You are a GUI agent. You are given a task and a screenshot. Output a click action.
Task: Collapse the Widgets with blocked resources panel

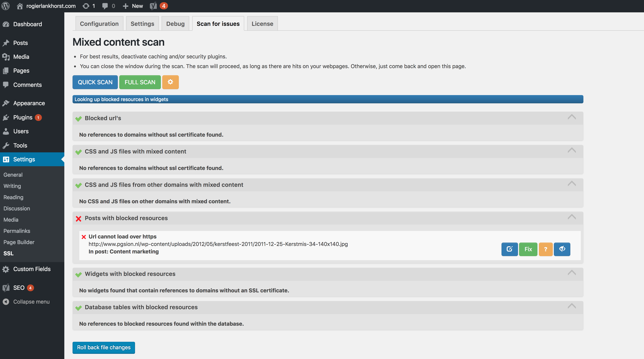(x=571, y=273)
